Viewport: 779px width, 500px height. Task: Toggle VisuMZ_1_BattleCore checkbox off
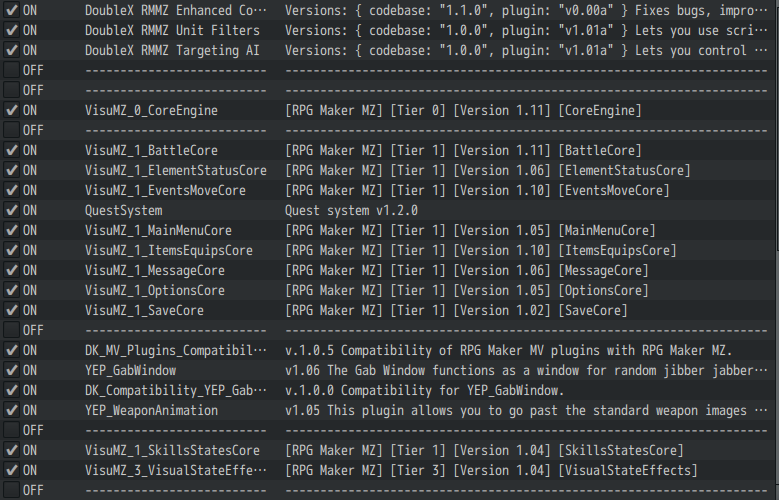point(11,150)
